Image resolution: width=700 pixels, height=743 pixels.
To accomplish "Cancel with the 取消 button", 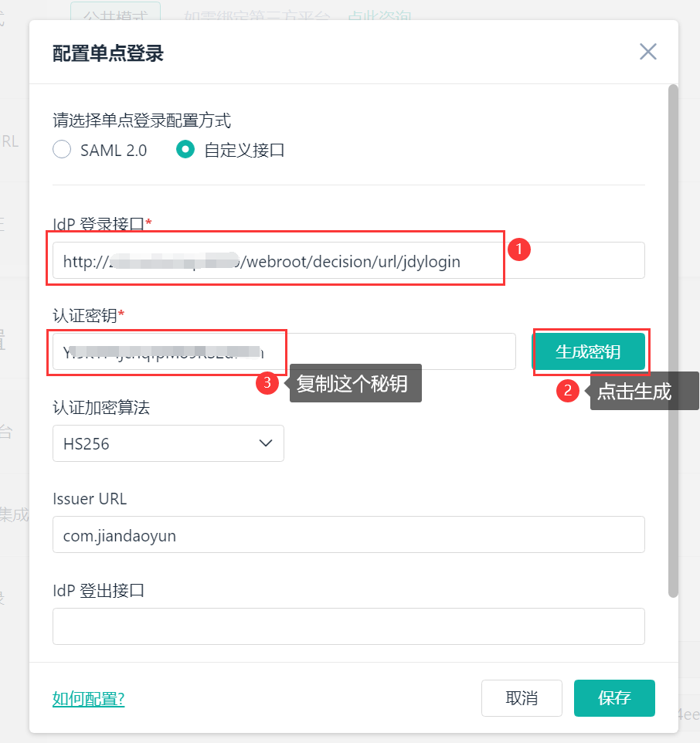I will 522,698.
